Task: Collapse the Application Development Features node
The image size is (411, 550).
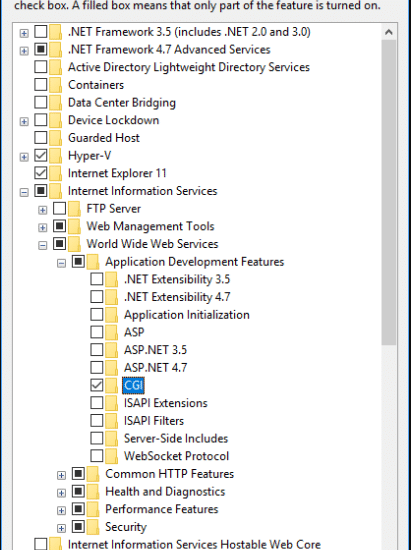Action: pyautogui.click(x=61, y=263)
